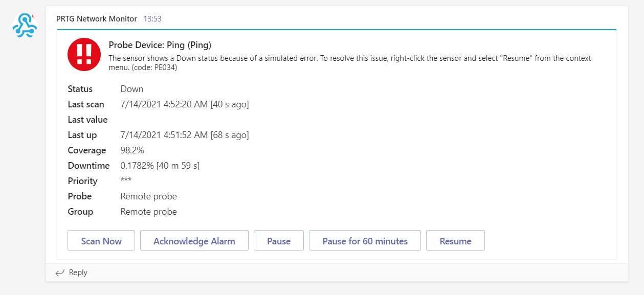Click the Priority three-star rating
Viewport: 644px width, 295px height.
click(x=126, y=181)
